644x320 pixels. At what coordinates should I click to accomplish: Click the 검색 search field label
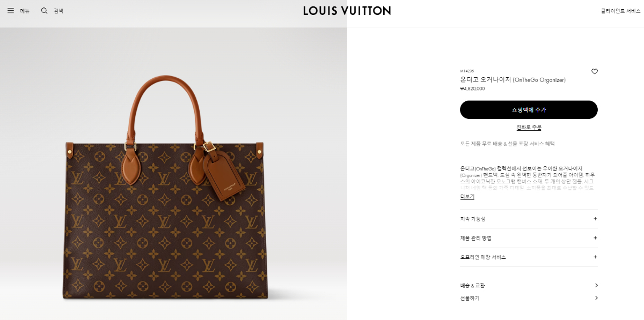[58, 11]
